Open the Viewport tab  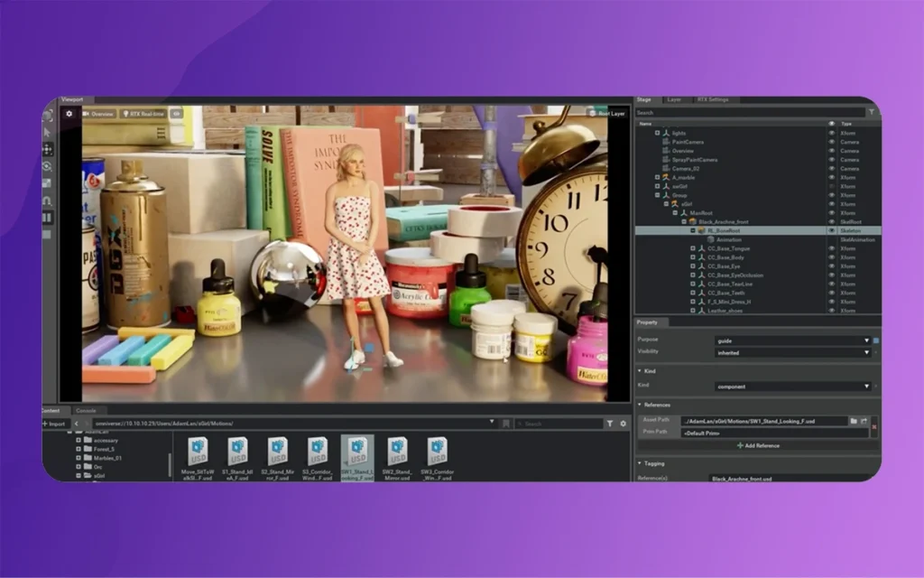point(72,99)
